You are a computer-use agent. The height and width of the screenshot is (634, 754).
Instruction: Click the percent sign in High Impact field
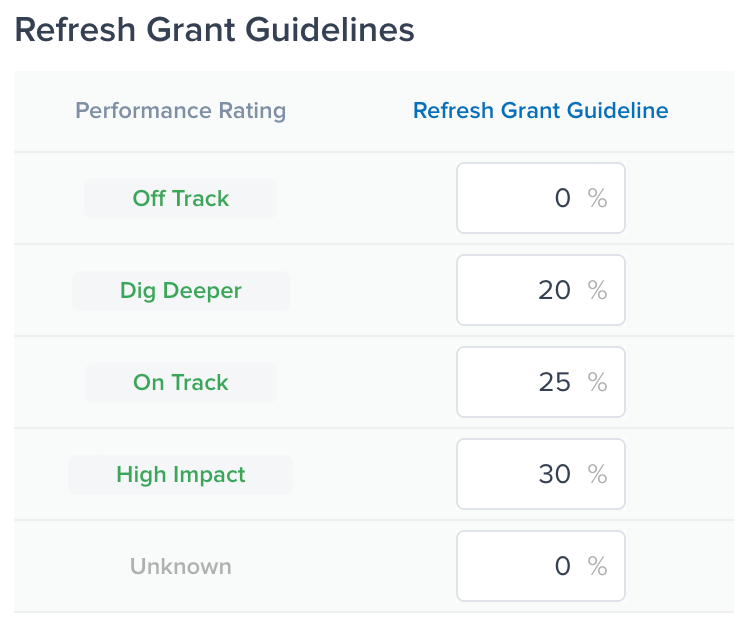598,474
